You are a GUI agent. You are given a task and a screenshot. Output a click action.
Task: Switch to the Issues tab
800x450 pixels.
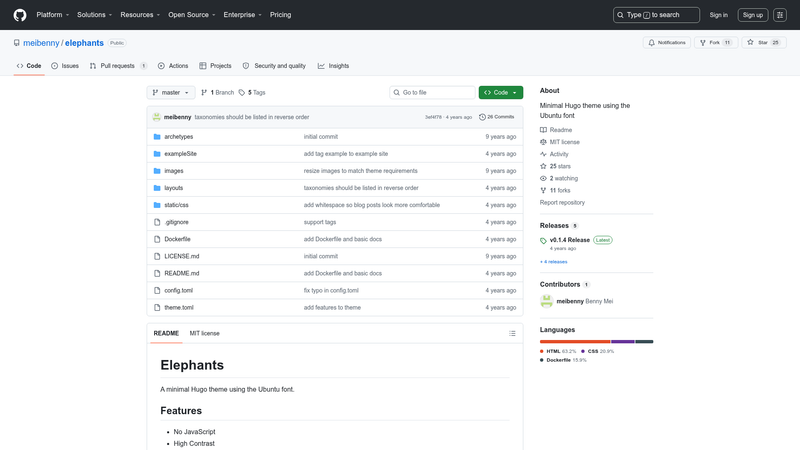(x=65, y=66)
